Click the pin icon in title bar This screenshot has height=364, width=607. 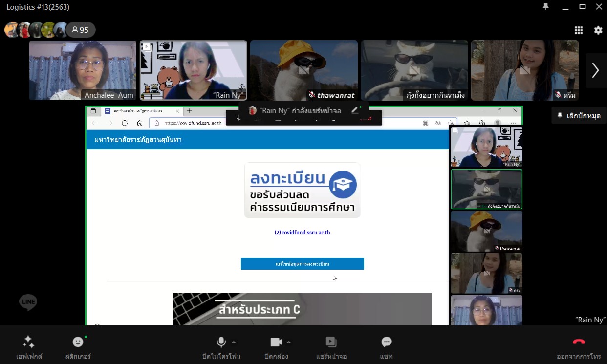click(546, 7)
